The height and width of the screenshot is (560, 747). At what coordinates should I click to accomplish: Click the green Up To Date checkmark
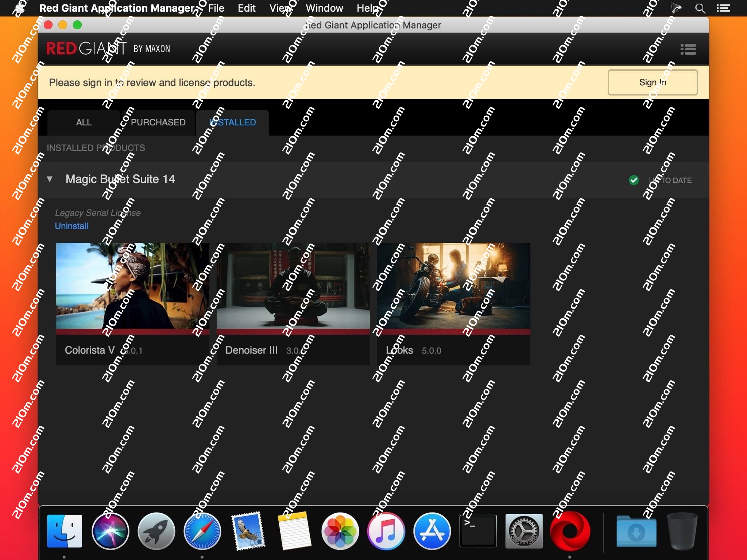click(634, 180)
